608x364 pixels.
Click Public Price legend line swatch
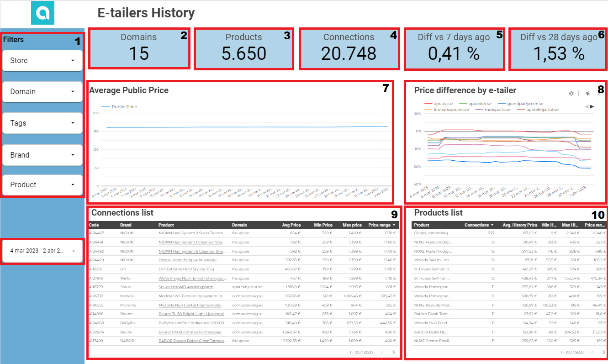point(106,107)
